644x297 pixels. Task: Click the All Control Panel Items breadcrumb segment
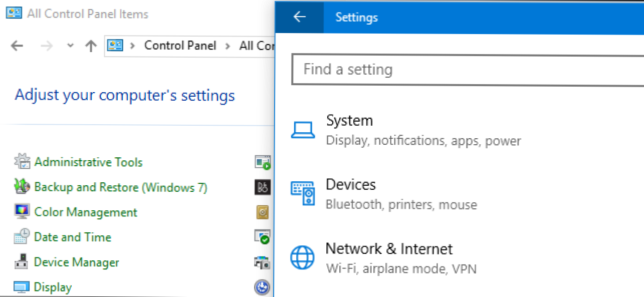click(x=257, y=46)
